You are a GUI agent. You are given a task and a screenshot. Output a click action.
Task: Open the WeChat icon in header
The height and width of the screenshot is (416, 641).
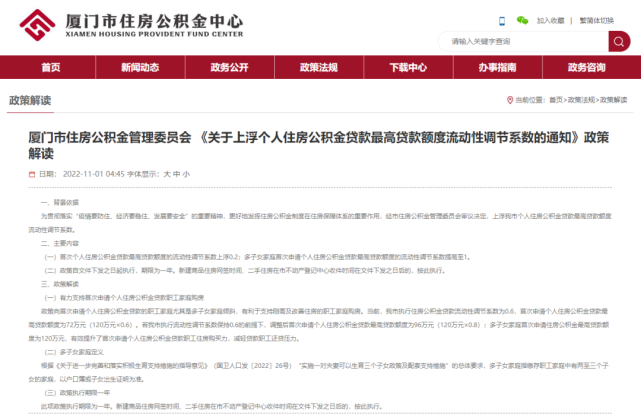pos(522,20)
